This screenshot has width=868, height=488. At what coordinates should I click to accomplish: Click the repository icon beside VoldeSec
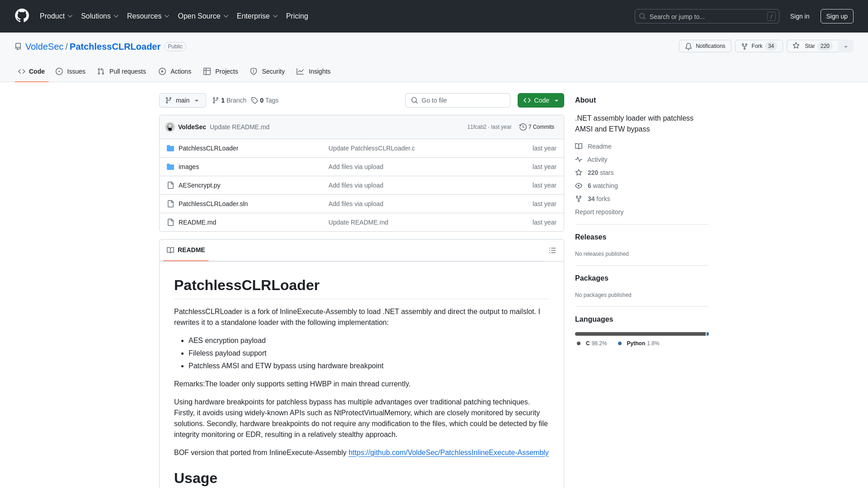18,47
